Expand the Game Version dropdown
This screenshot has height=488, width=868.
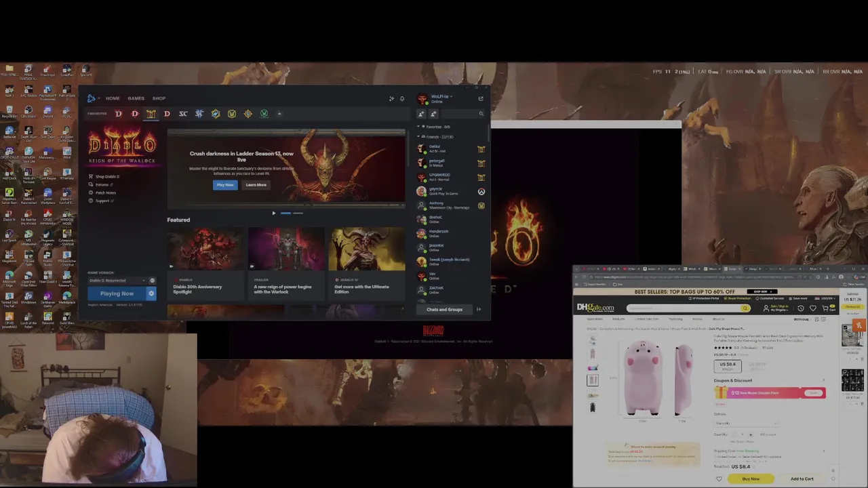[x=117, y=281]
